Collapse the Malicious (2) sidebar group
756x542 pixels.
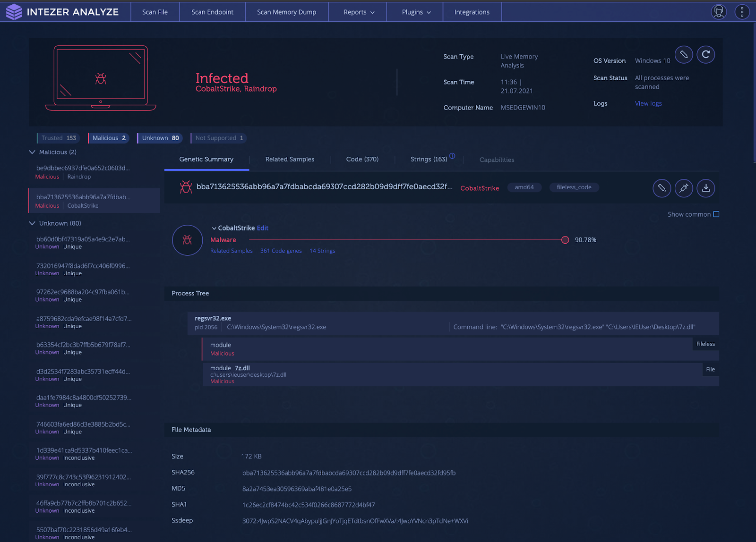pyautogui.click(x=32, y=152)
